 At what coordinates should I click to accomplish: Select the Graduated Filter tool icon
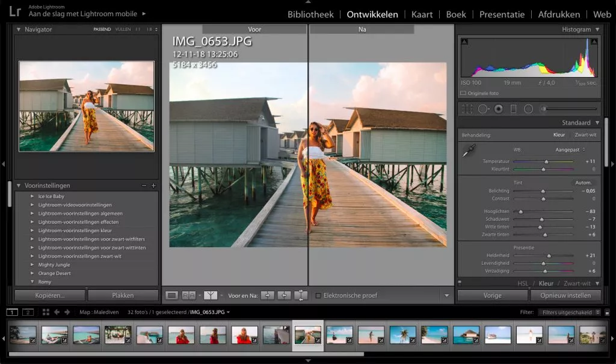pos(513,109)
